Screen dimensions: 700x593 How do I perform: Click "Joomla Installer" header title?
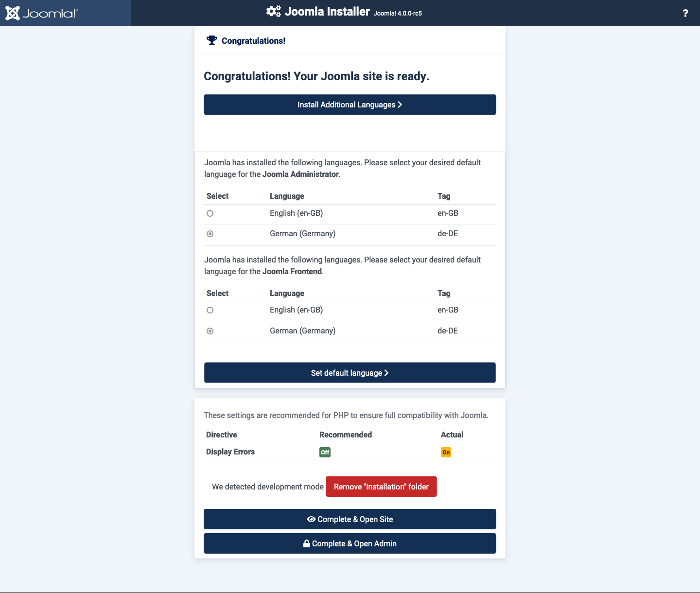(x=327, y=12)
